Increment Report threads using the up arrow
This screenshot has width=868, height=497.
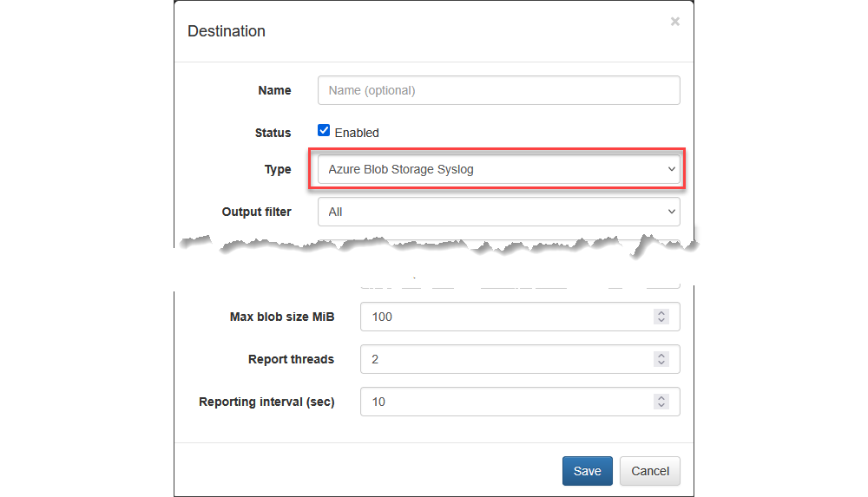click(x=661, y=356)
